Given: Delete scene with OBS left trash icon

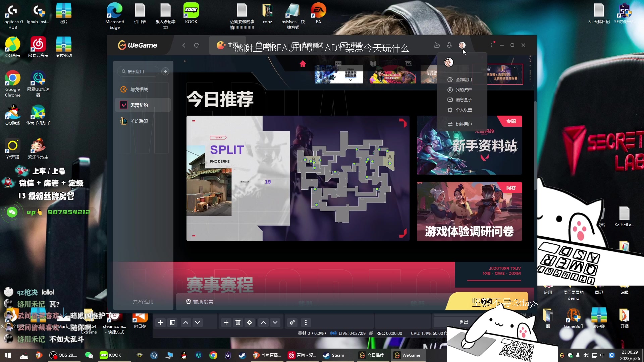Looking at the screenshot, I should (x=172, y=322).
